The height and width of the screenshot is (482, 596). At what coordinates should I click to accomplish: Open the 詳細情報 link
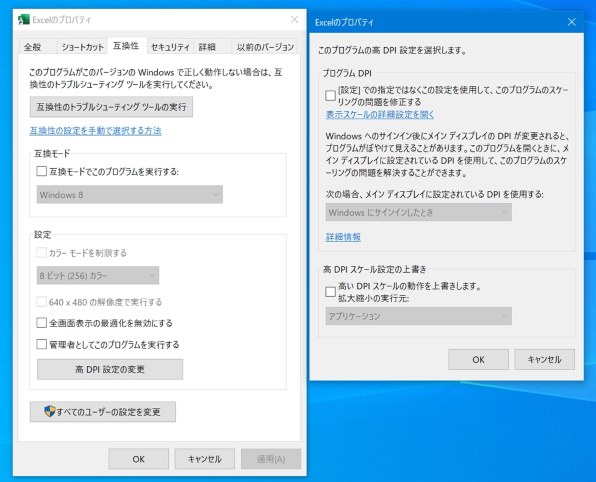click(x=343, y=237)
